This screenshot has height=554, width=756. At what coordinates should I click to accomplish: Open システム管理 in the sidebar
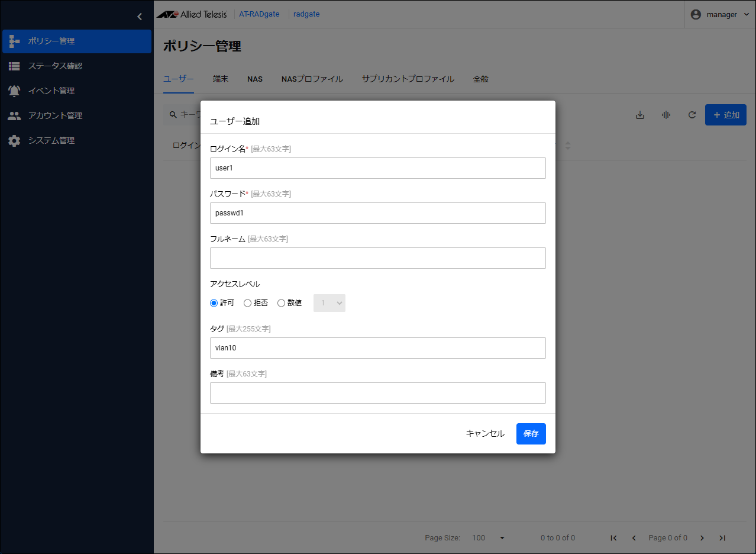click(x=77, y=141)
